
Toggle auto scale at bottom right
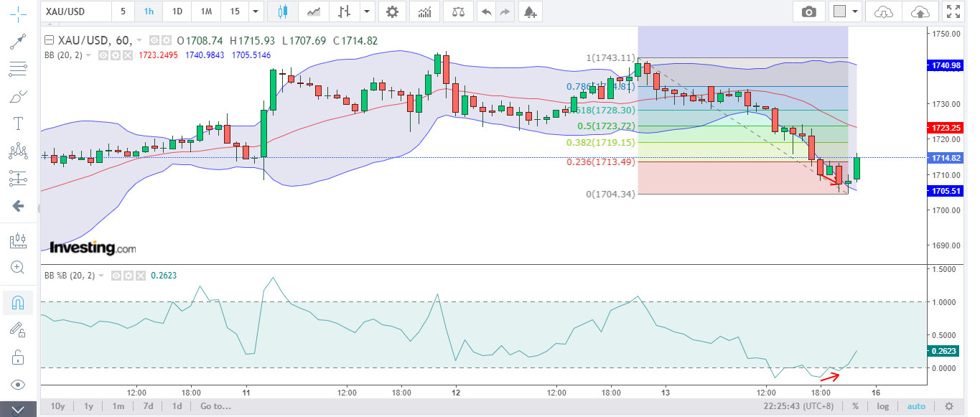pos(916,406)
